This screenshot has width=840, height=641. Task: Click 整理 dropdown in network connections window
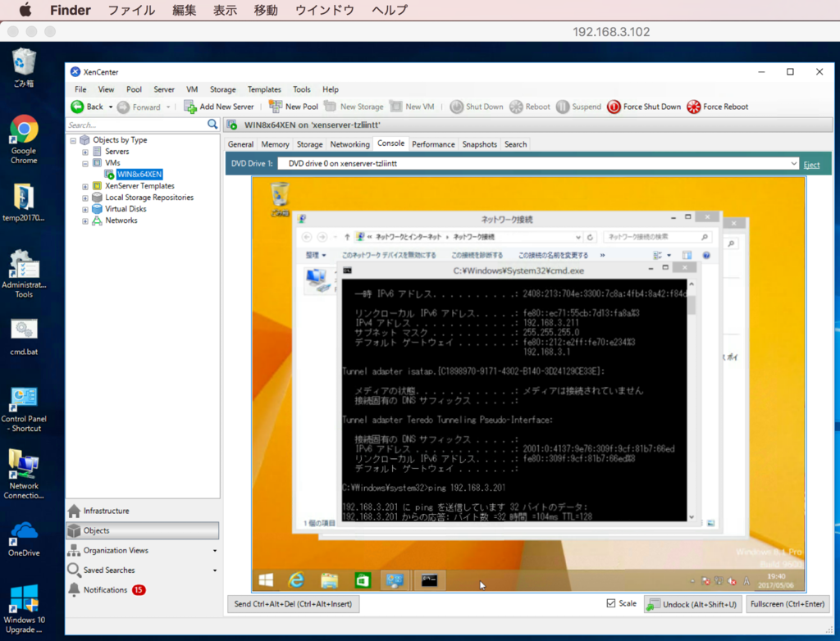[x=316, y=256]
